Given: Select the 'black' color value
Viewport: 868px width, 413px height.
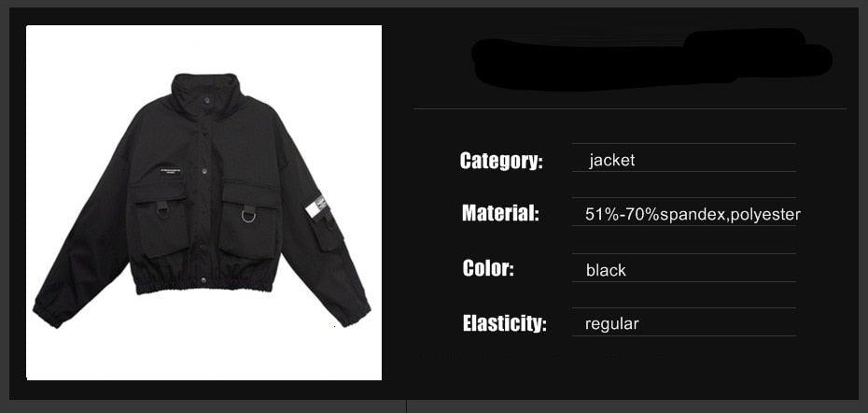Looking at the screenshot, I should pyautogui.click(x=606, y=270).
